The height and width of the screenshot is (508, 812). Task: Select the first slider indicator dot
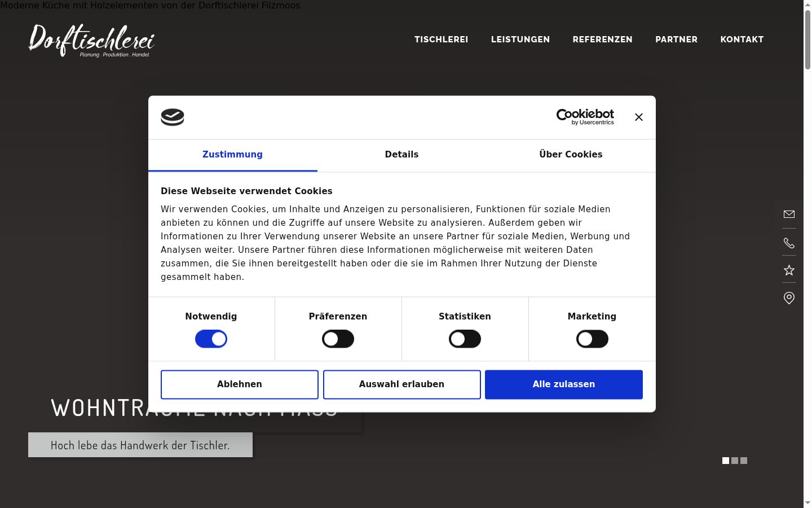[726, 461]
